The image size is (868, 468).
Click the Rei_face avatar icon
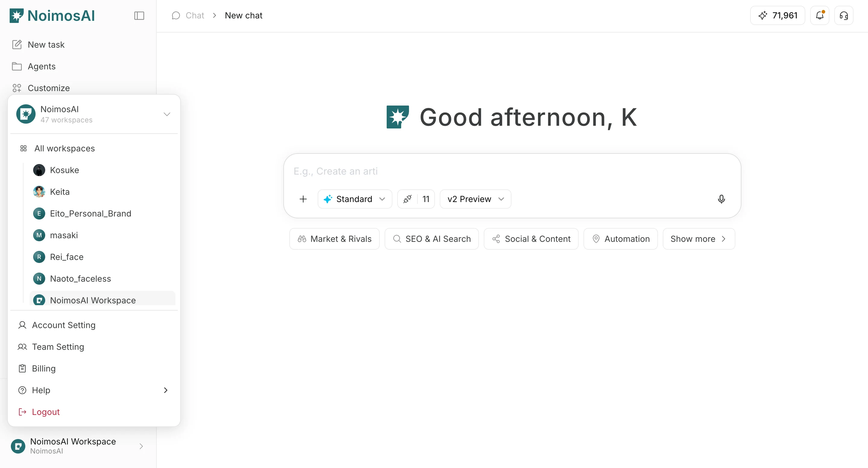pos(39,257)
